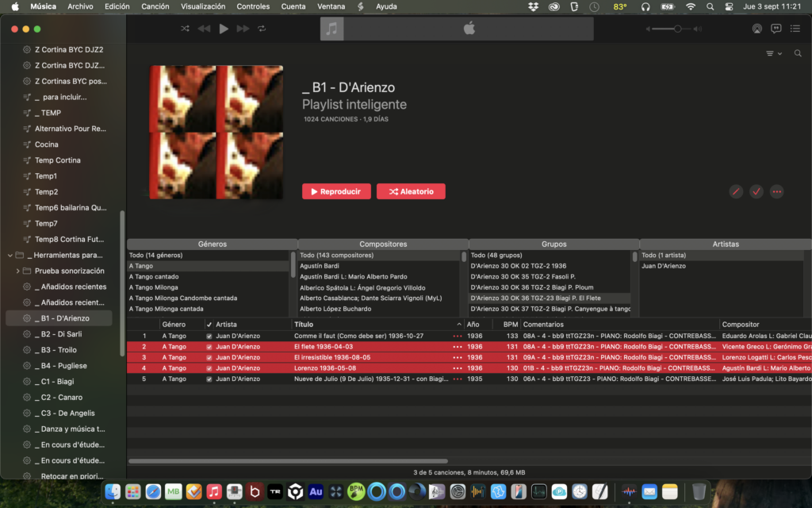Image resolution: width=812 pixels, height=508 pixels.
Task: Select the _ B3 - Troilo smart playlist
Action: coord(59,350)
